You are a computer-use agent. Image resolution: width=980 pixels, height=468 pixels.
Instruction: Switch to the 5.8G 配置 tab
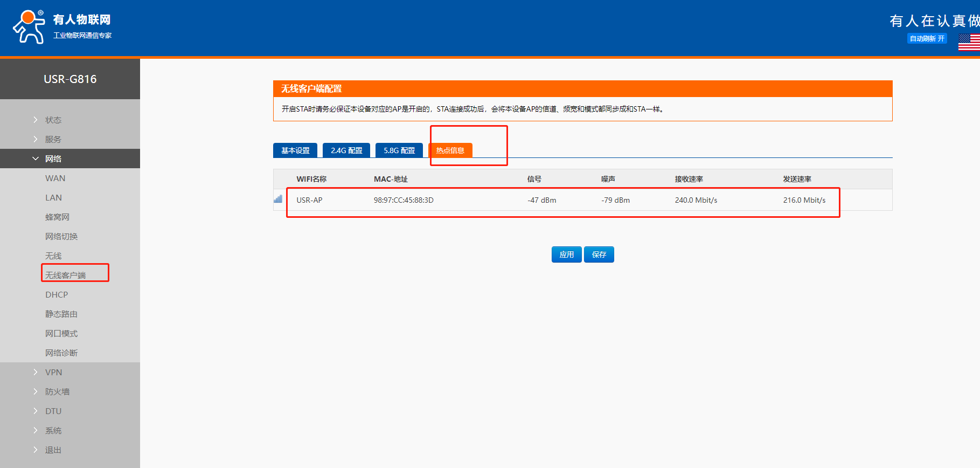(x=399, y=150)
